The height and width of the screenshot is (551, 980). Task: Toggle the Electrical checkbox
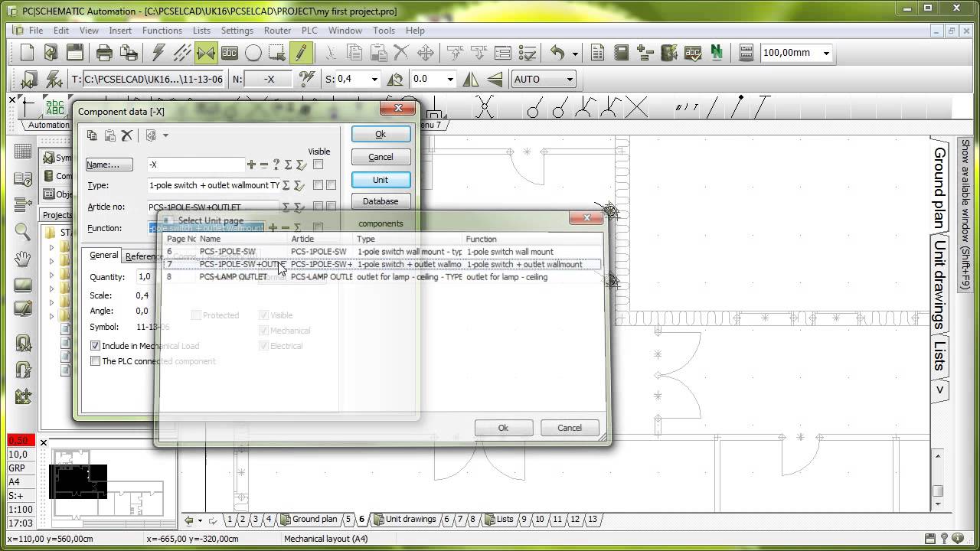(x=264, y=346)
